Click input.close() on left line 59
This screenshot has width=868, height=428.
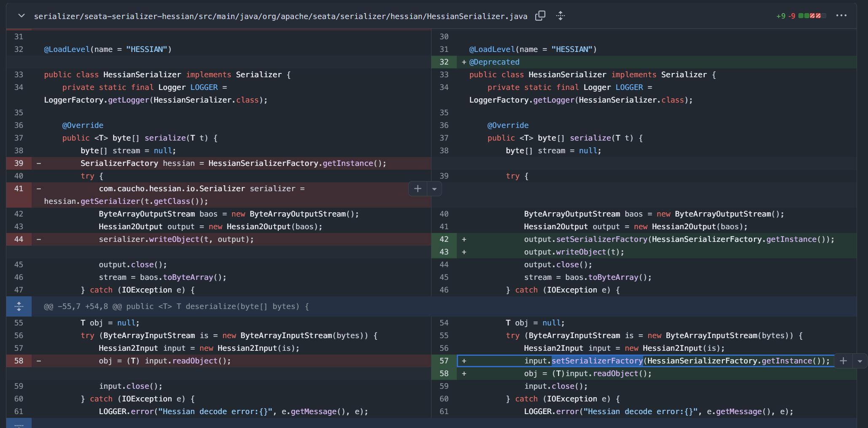131,386
